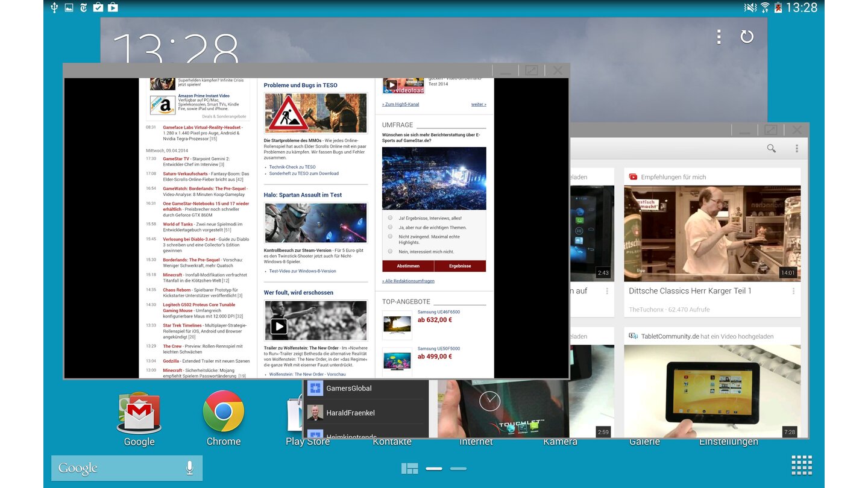
Task: Tap the battery icon in status bar
Action: 778,7
